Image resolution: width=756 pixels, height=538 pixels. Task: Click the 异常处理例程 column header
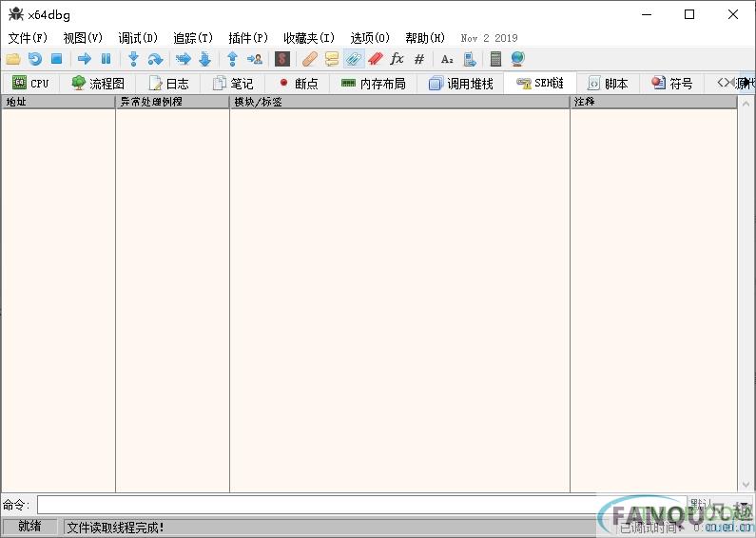tap(173, 102)
